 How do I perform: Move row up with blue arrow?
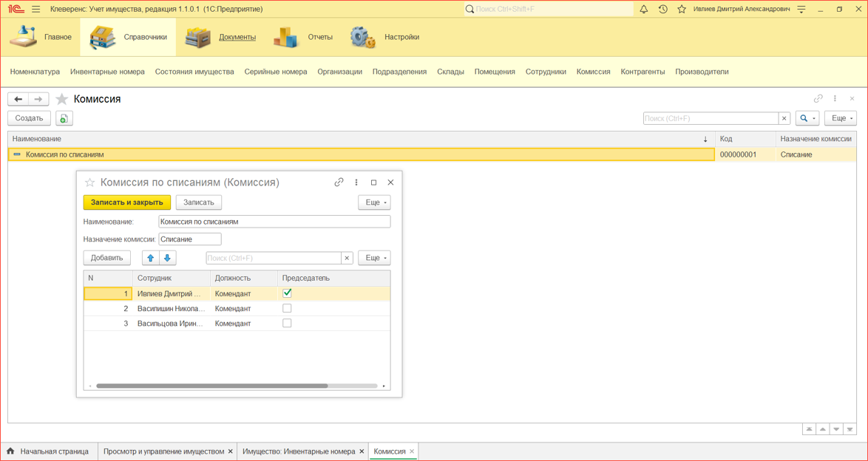(151, 258)
